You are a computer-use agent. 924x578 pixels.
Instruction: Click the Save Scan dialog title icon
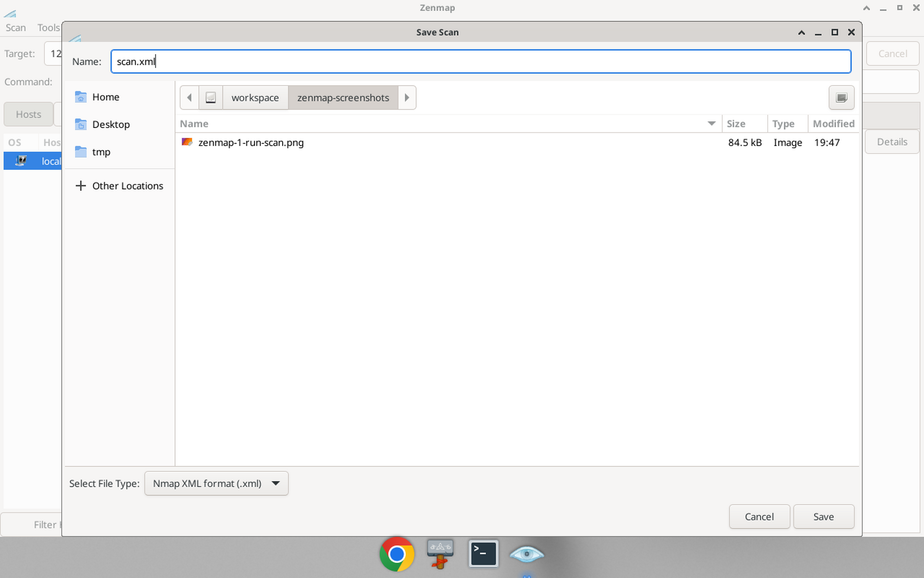tap(75, 38)
